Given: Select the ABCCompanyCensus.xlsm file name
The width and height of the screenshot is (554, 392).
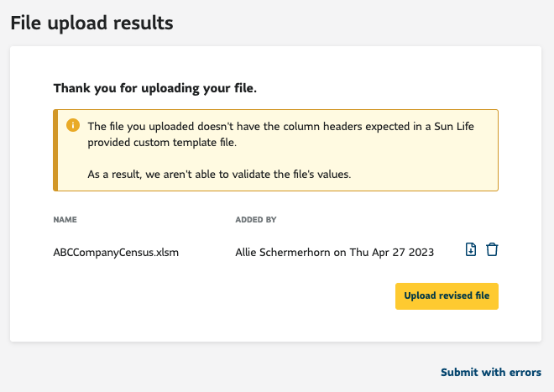Looking at the screenshot, I should pos(116,253).
